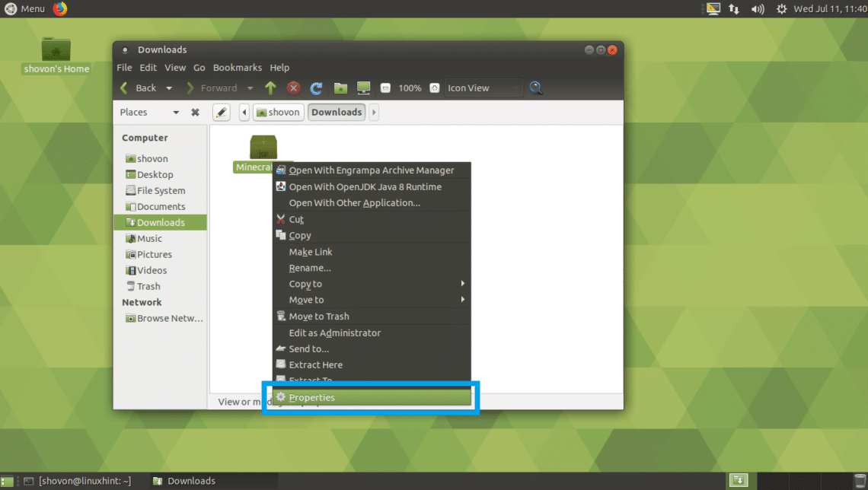
Task: Click the Search magnifier icon
Action: [x=536, y=88]
